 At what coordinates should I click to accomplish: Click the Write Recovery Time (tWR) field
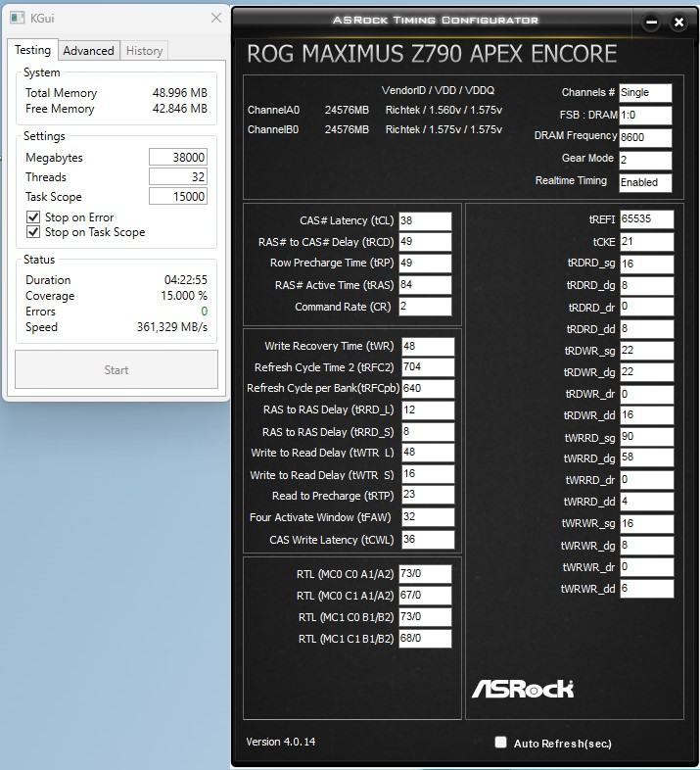click(x=428, y=346)
